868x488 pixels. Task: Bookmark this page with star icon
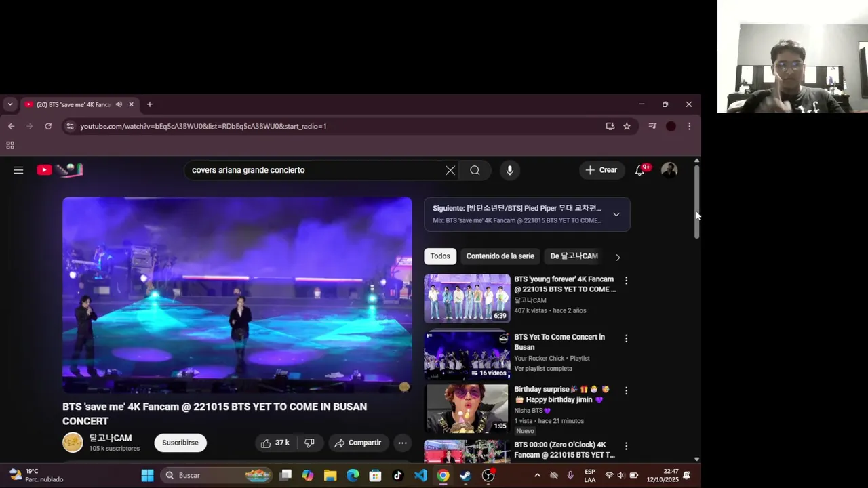627,126
